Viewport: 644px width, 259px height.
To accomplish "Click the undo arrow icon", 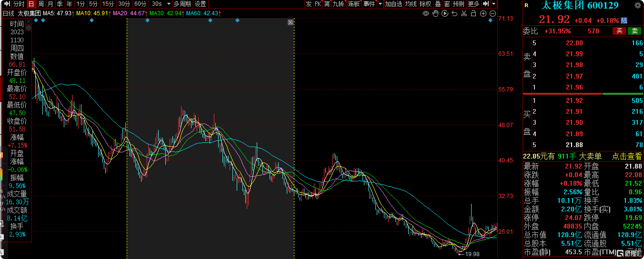I will coord(454,14).
